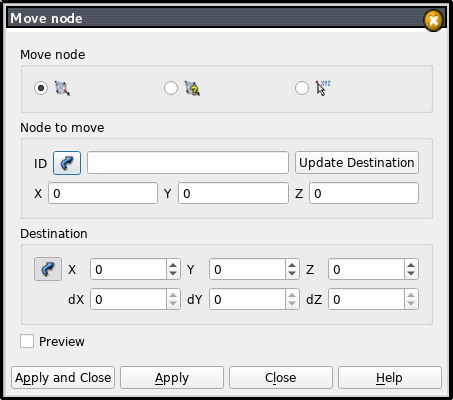Close dialog with orange X icon

[x=433, y=21]
